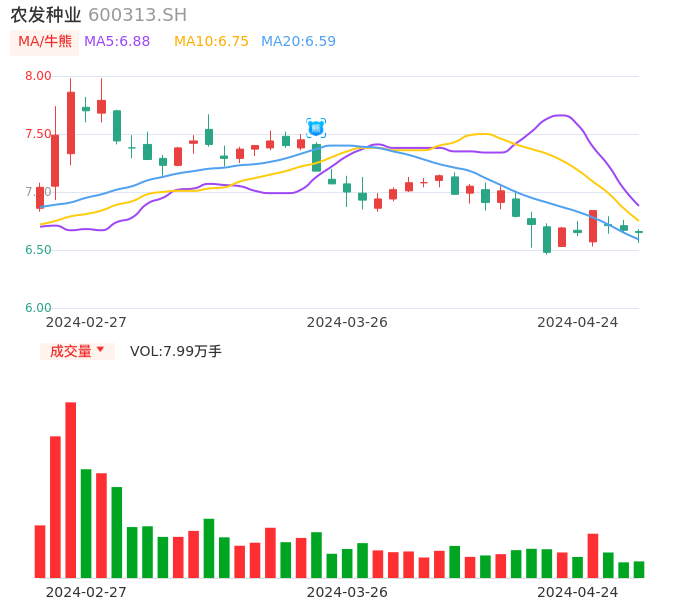This screenshot has height=606, width=686.
Task: Click the 6.00 price axis label
Action: (x=38, y=308)
